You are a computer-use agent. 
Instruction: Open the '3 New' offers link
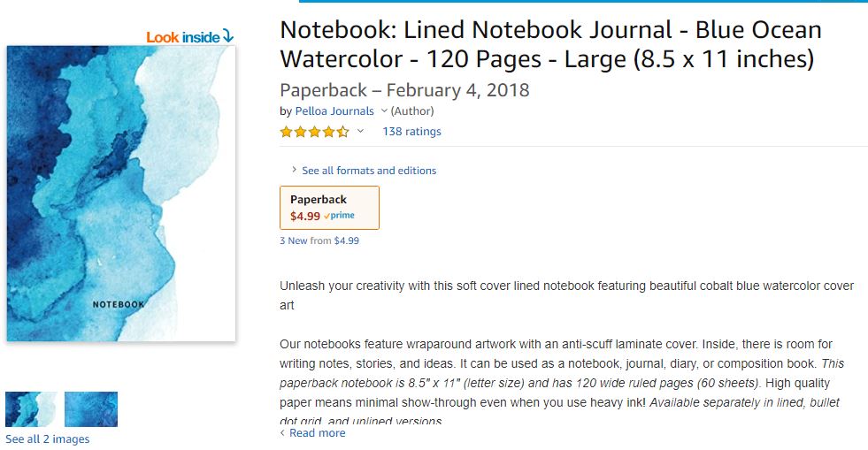click(296, 240)
